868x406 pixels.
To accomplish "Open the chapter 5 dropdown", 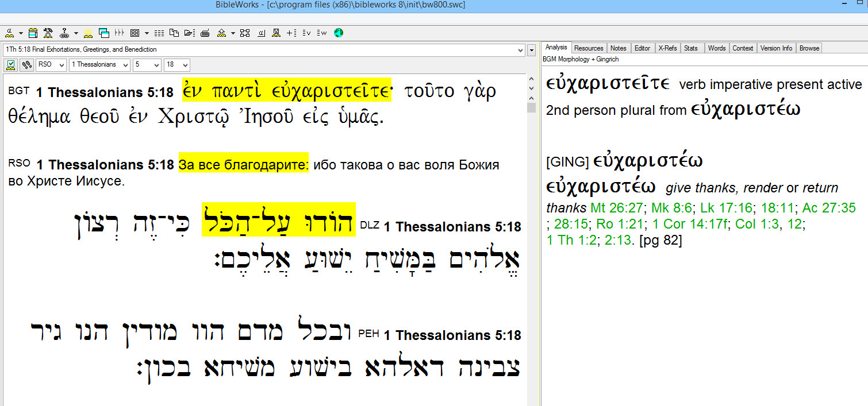I will tap(147, 65).
